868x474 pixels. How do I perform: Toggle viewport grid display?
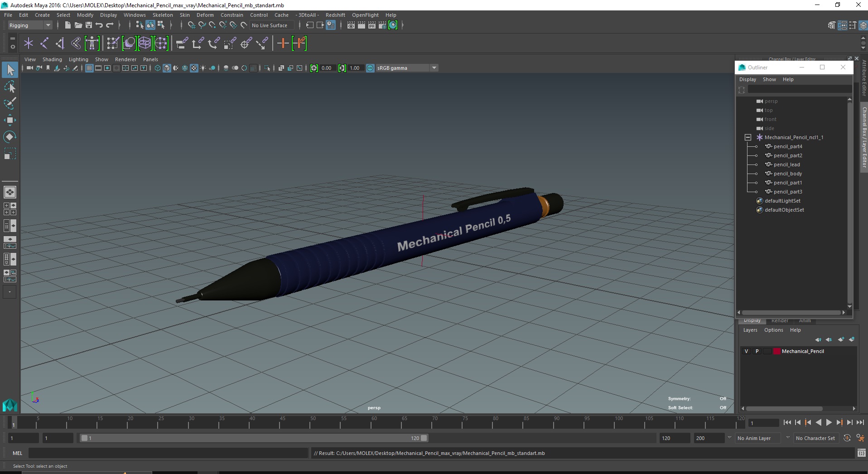pos(89,68)
